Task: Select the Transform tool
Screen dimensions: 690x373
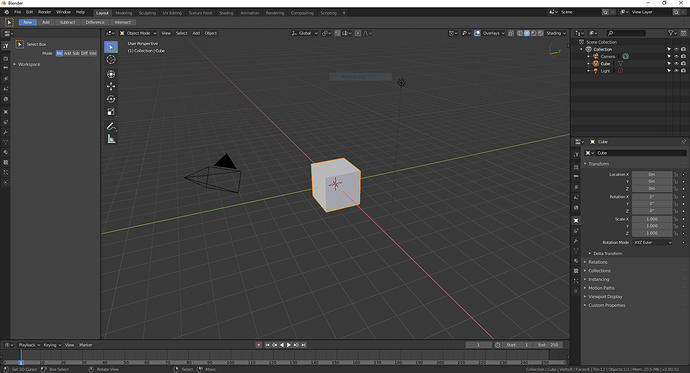Action: 111,74
